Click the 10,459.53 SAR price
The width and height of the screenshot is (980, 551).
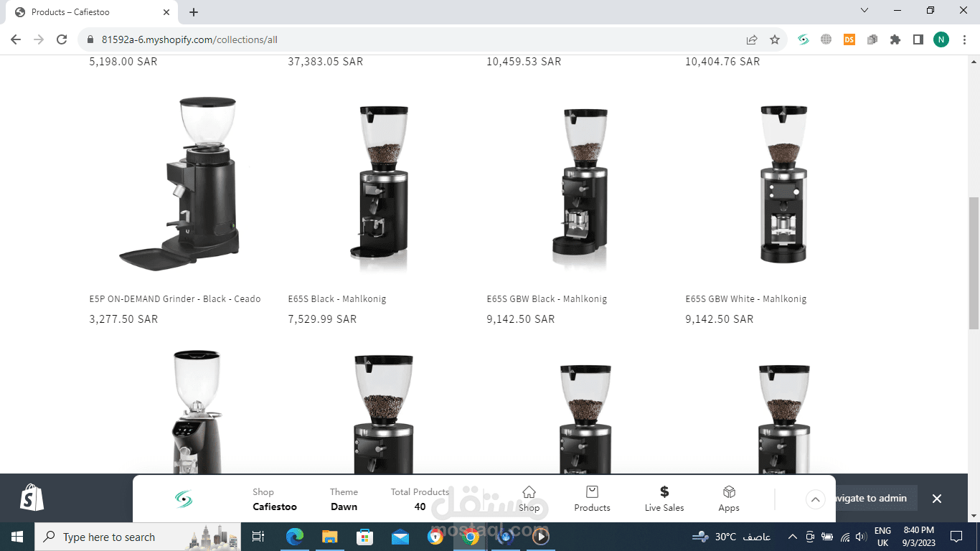click(x=524, y=62)
